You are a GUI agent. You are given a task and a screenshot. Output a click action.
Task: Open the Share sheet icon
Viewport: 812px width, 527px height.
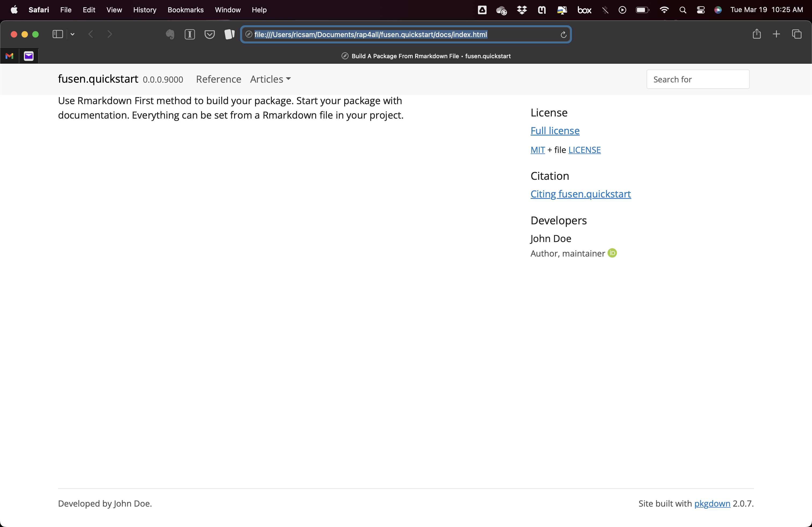coord(756,34)
